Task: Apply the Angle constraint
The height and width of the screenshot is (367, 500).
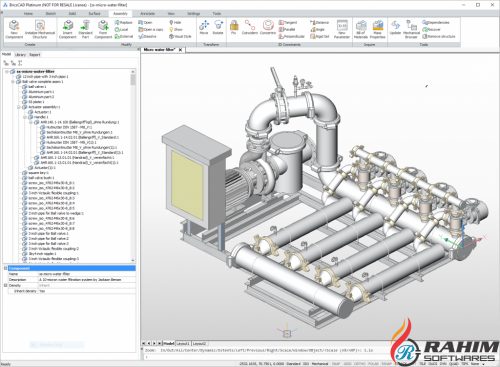Action: click(x=317, y=29)
